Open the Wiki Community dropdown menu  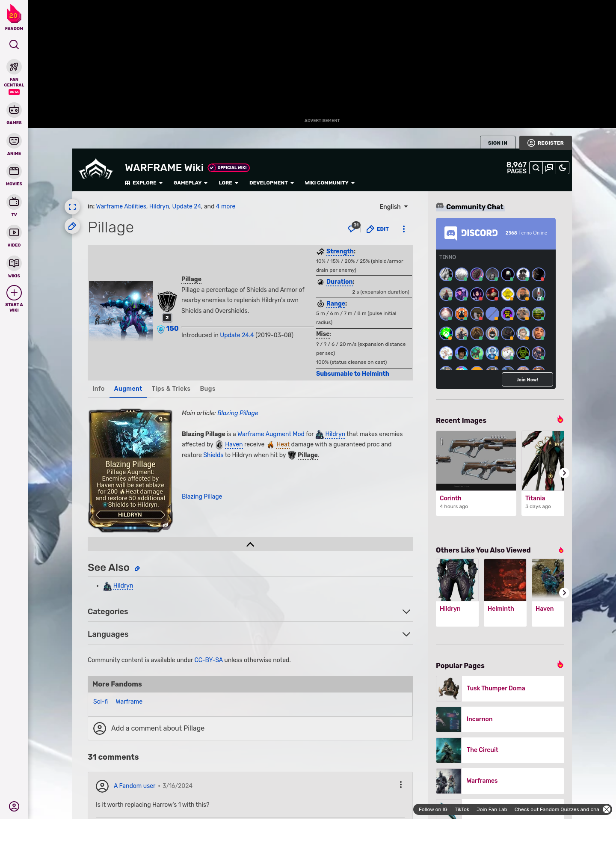330,183
